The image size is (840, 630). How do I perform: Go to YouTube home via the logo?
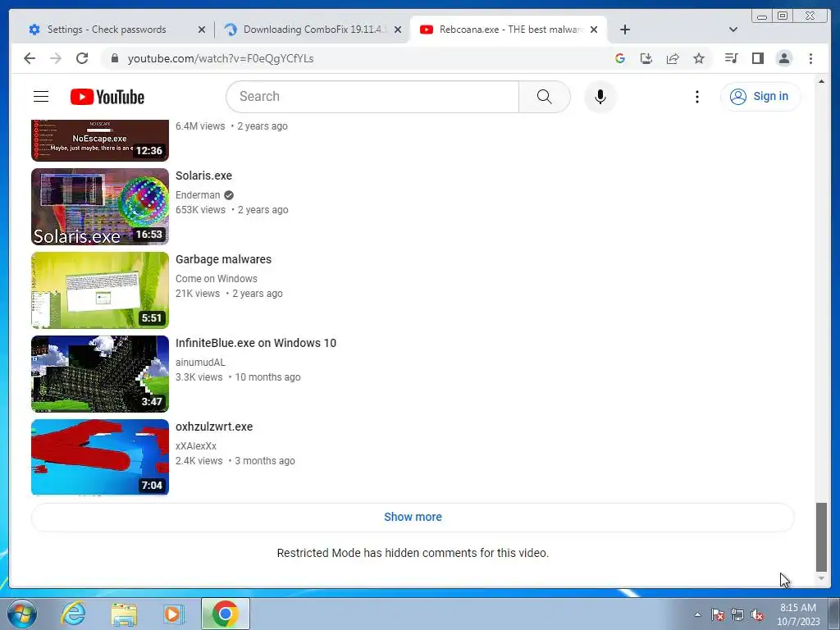107,97
